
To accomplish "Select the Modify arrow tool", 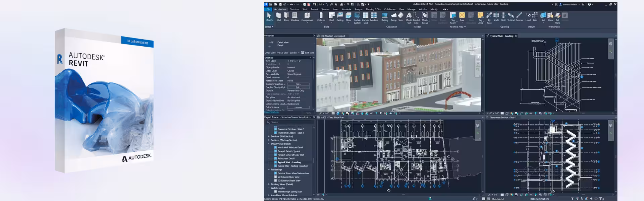I will point(269,17).
